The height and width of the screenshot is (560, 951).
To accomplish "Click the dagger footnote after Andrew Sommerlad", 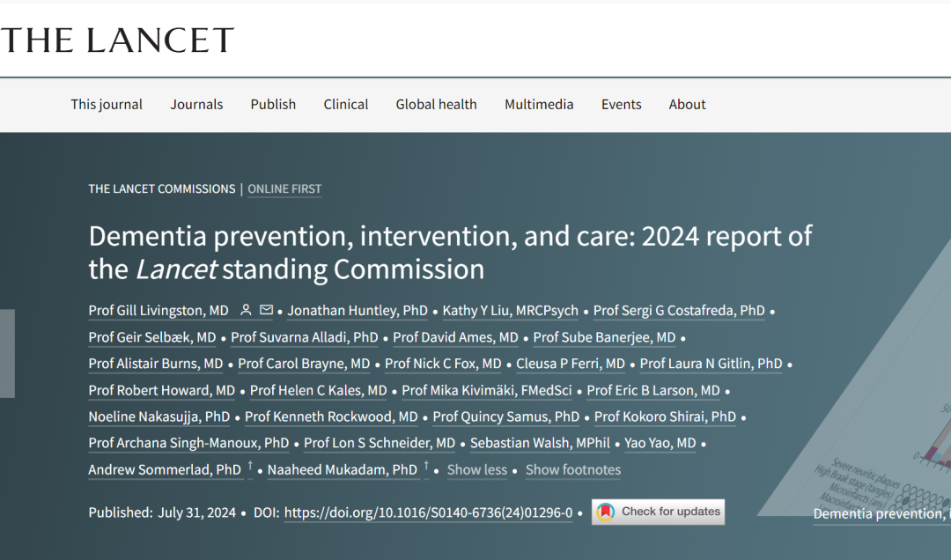I will [x=249, y=466].
